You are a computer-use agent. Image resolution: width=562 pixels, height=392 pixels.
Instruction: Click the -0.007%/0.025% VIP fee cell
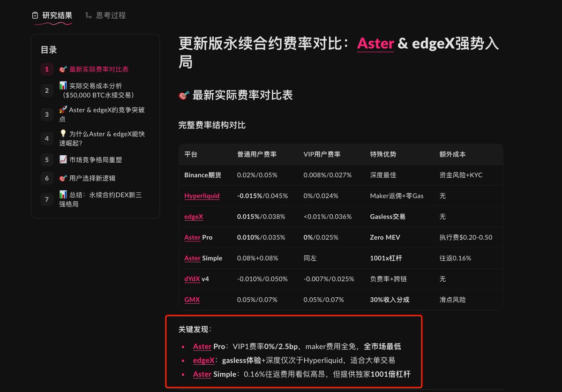(329, 279)
